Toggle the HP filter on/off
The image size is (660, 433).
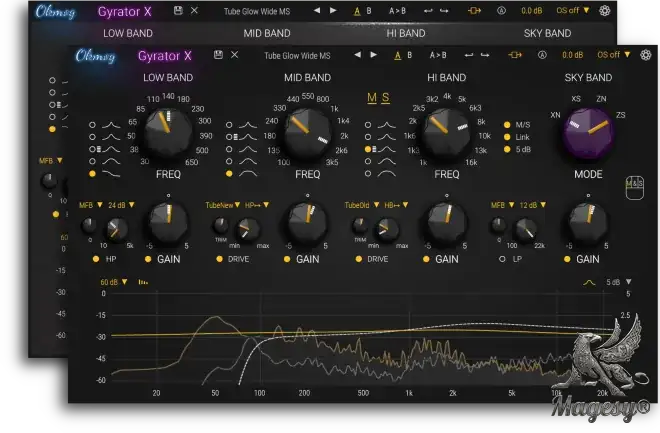[96, 259]
